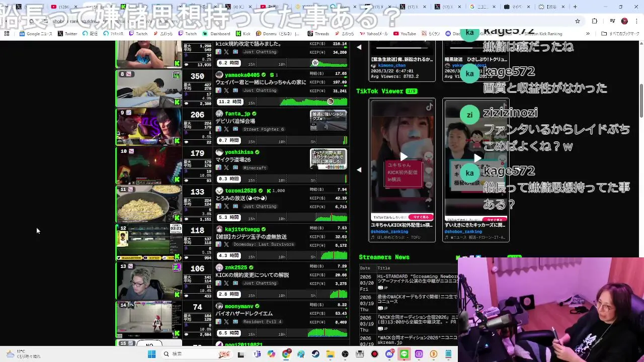This screenshot has height=362, width=644.
Task: Open fanta_jp's X profile icon
Action: pos(226,129)
